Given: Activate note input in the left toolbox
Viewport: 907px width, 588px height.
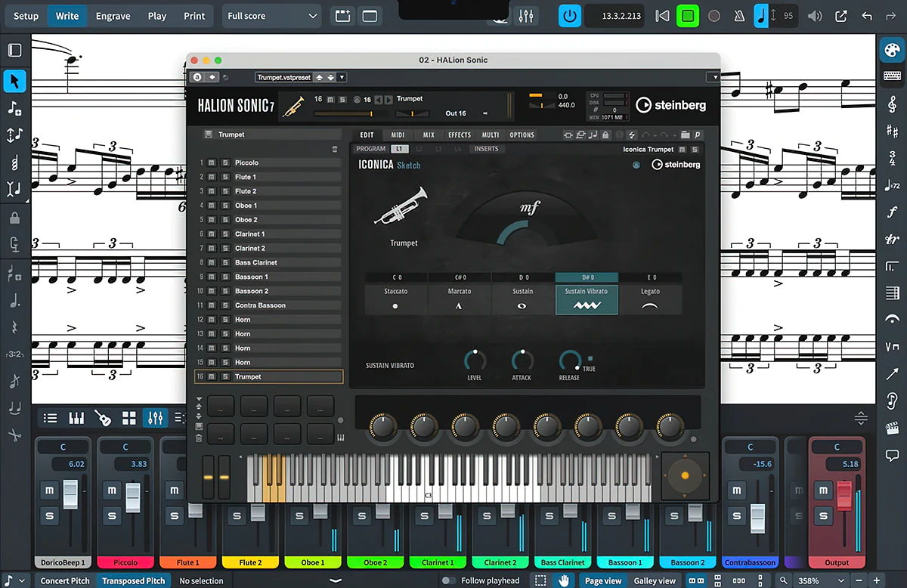Looking at the screenshot, I should pyautogui.click(x=14, y=108).
